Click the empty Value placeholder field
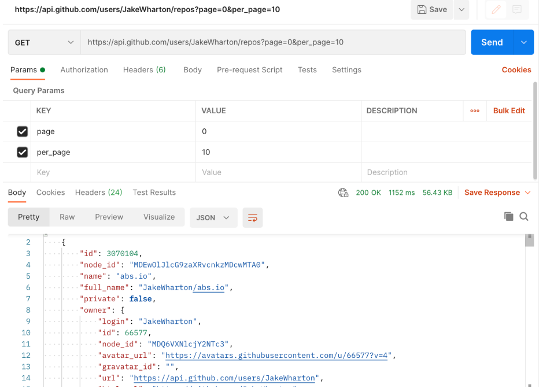 278,172
